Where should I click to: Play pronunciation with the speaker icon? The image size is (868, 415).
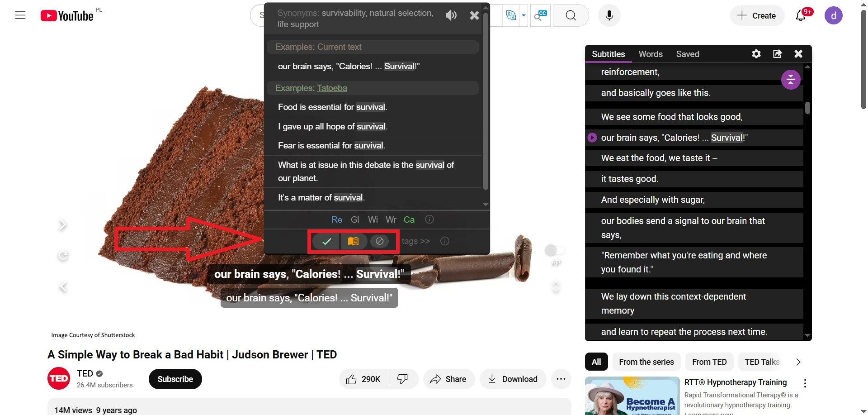pyautogui.click(x=451, y=15)
